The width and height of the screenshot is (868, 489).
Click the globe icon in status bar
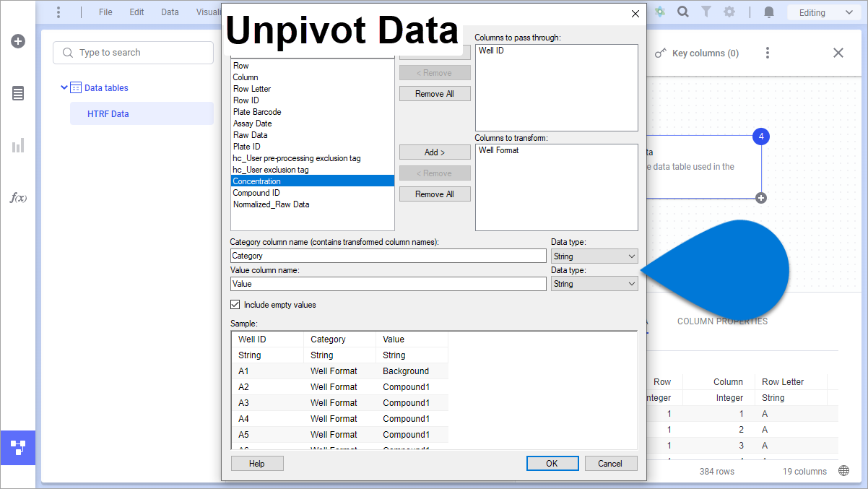tap(844, 471)
